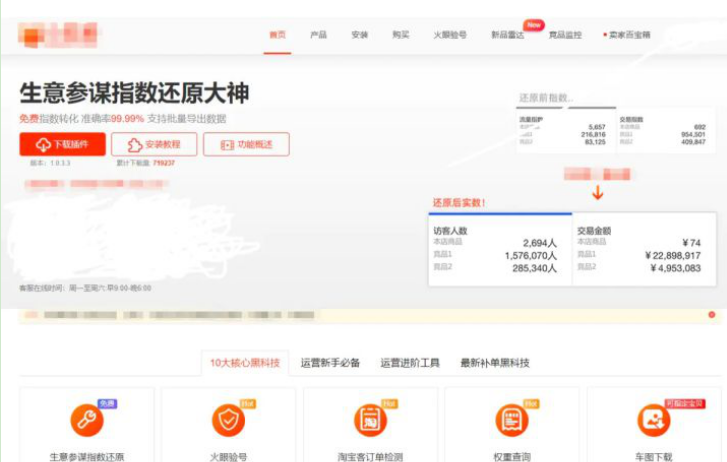Click the 竞品监控 navigation item
Viewport: 727px width, 462px height.
click(x=565, y=35)
